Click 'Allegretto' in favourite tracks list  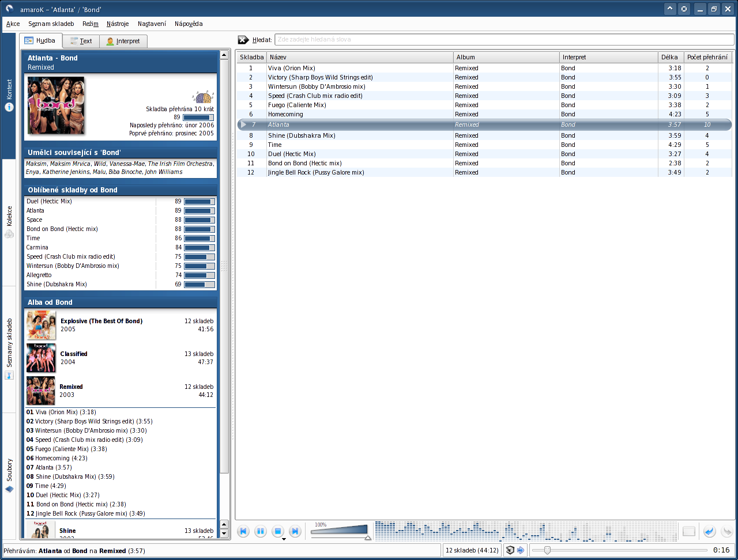point(39,275)
